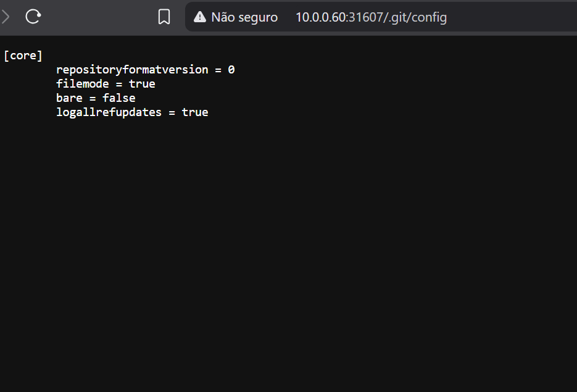Image resolution: width=577 pixels, height=392 pixels.
Task: Reload the page with the refresh icon
Action: click(x=33, y=17)
